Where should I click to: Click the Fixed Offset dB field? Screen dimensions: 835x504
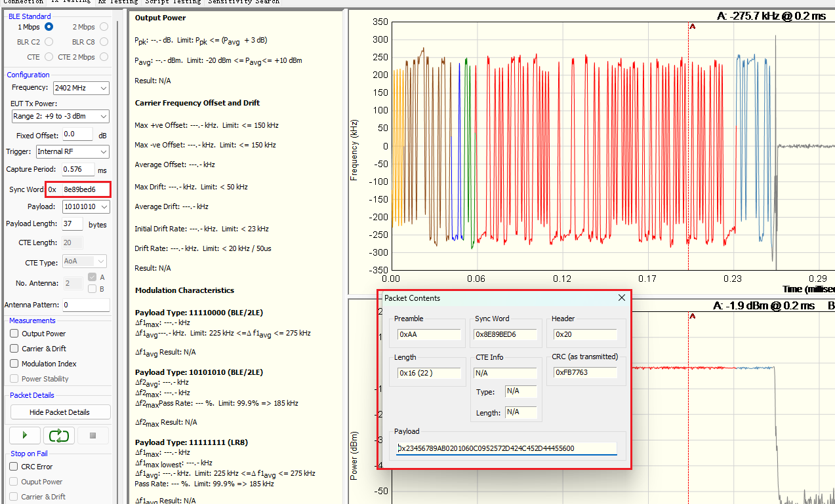pos(78,134)
